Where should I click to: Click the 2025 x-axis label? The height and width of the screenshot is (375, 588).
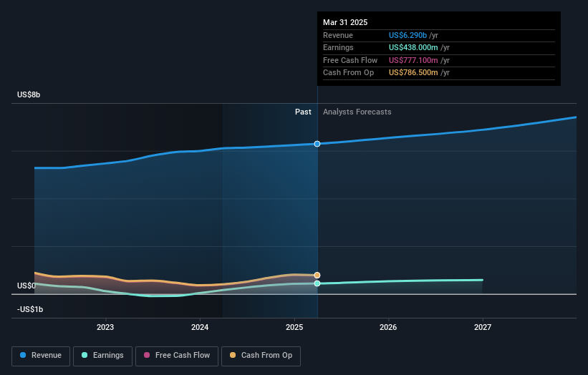pos(294,327)
